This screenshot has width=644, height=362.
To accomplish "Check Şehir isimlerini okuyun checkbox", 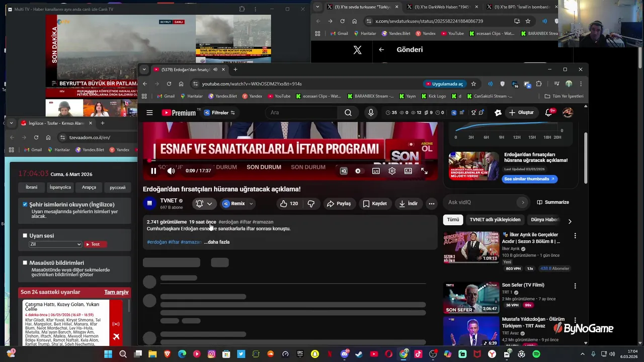I will point(25,205).
